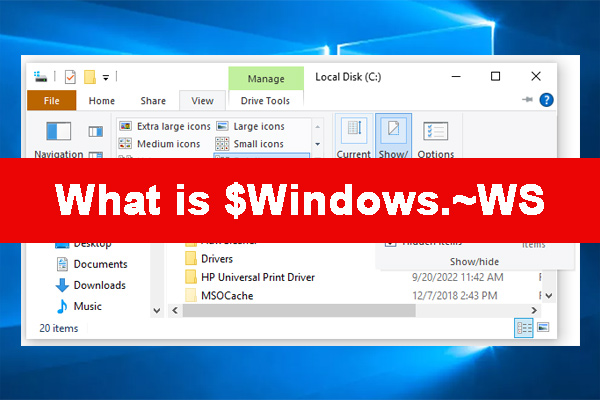
Task: Click the Drivers folder icon
Action: tap(191, 258)
